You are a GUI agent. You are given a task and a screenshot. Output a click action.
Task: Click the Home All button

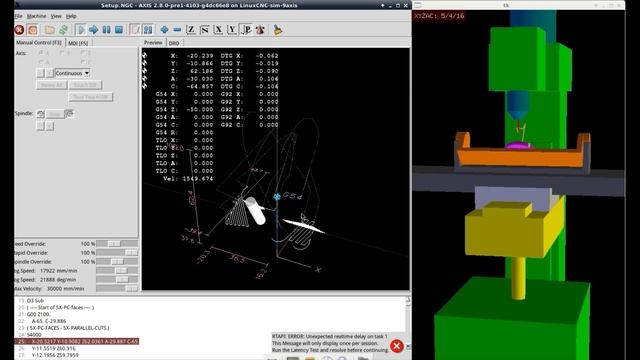point(51,85)
